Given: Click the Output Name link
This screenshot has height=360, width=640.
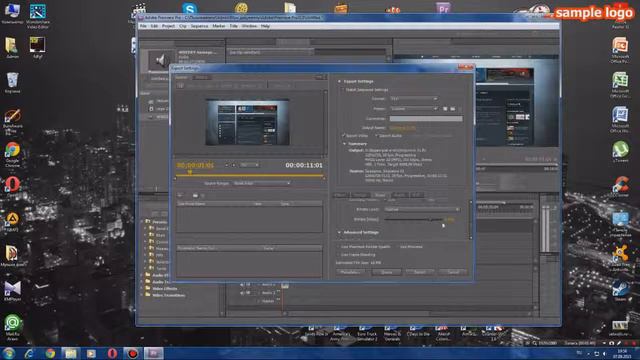Looking at the screenshot, I should 403,128.
